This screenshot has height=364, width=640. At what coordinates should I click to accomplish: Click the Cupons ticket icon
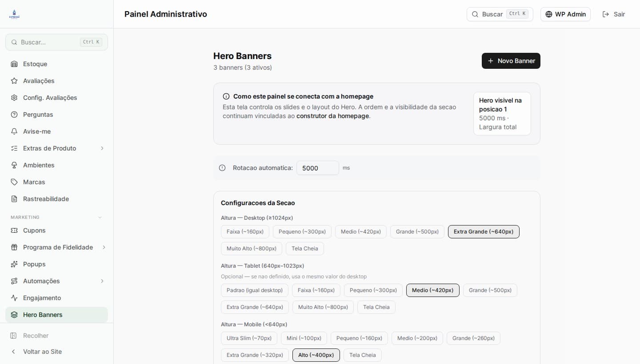click(14, 230)
